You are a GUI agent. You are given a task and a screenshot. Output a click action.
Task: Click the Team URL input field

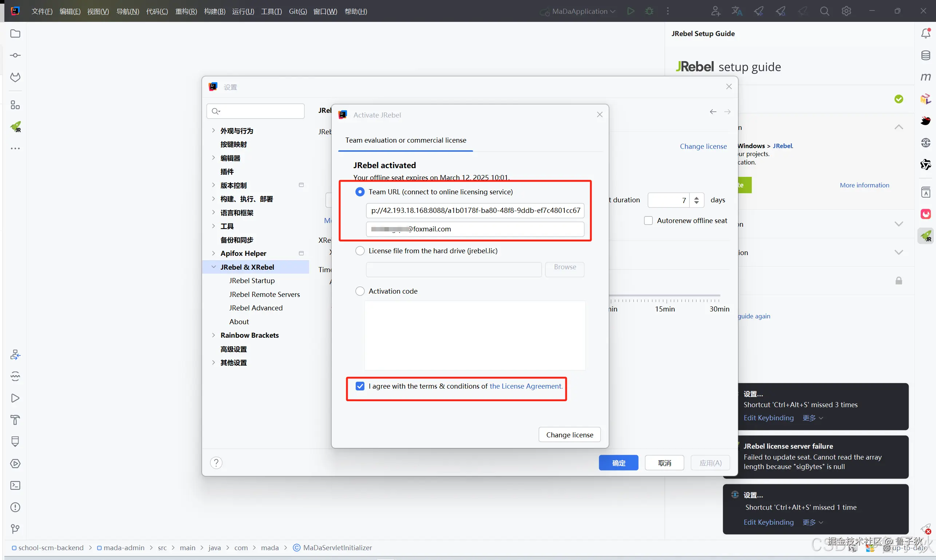click(x=475, y=210)
